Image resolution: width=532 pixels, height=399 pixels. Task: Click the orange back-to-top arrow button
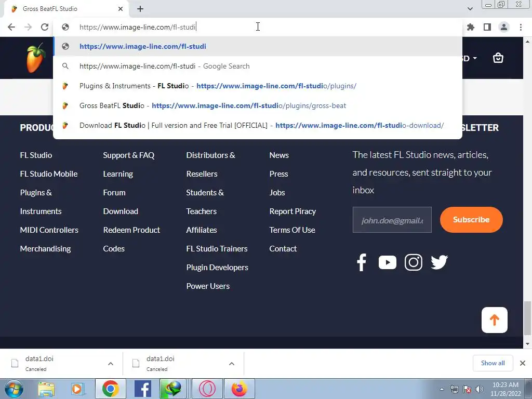pos(495,320)
